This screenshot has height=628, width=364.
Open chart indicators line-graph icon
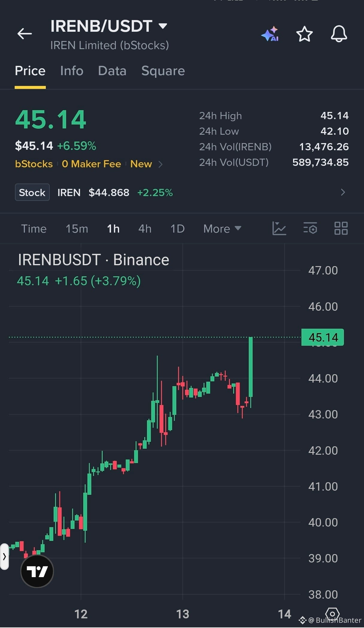tap(279, 229)
